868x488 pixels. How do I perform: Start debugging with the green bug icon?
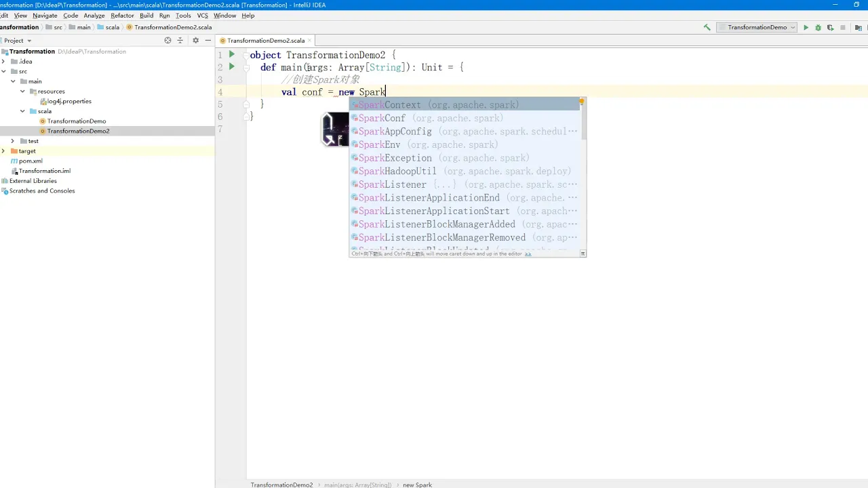coord(818,28)
